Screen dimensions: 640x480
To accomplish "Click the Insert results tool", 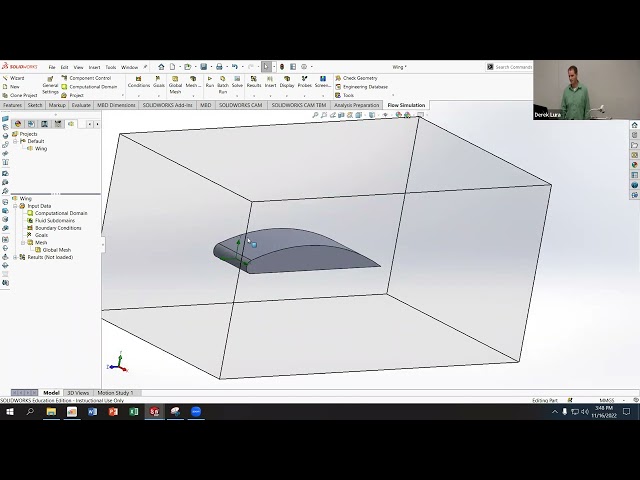I will (270, 82).
